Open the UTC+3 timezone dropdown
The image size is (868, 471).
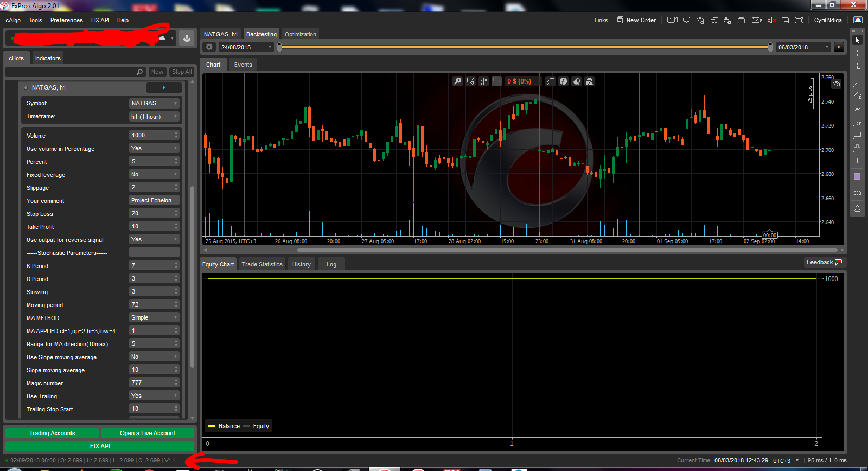[786, 460]
